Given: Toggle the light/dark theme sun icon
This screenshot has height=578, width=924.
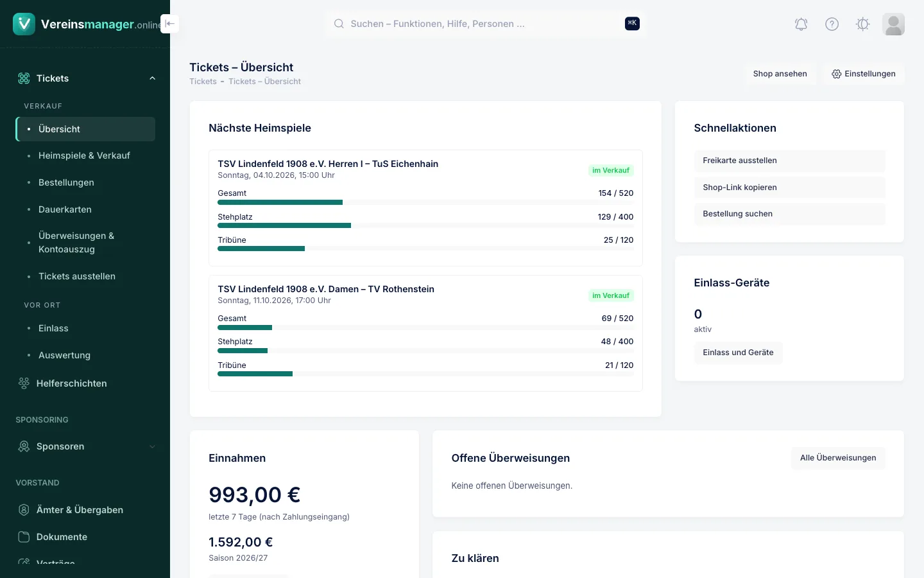Looking at the screenshot, I should tap(862, 24).
